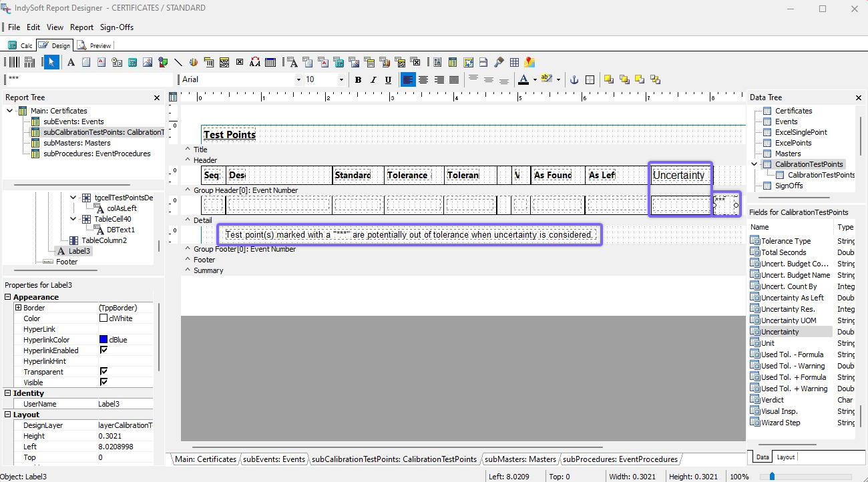This screenshot has height=482, width=868.
Task: Click the anchor icon in toolbar
Action: [x=573, y=79]
